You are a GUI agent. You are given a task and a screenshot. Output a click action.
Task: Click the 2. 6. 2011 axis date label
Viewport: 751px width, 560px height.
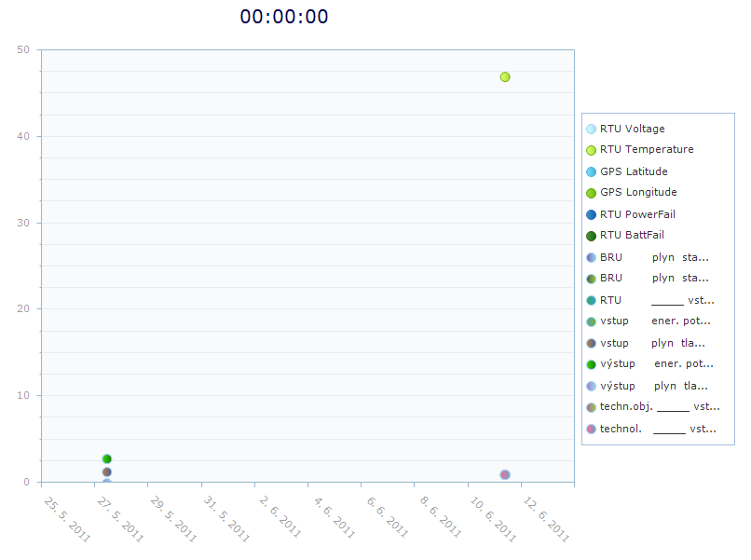click(280, 517)
